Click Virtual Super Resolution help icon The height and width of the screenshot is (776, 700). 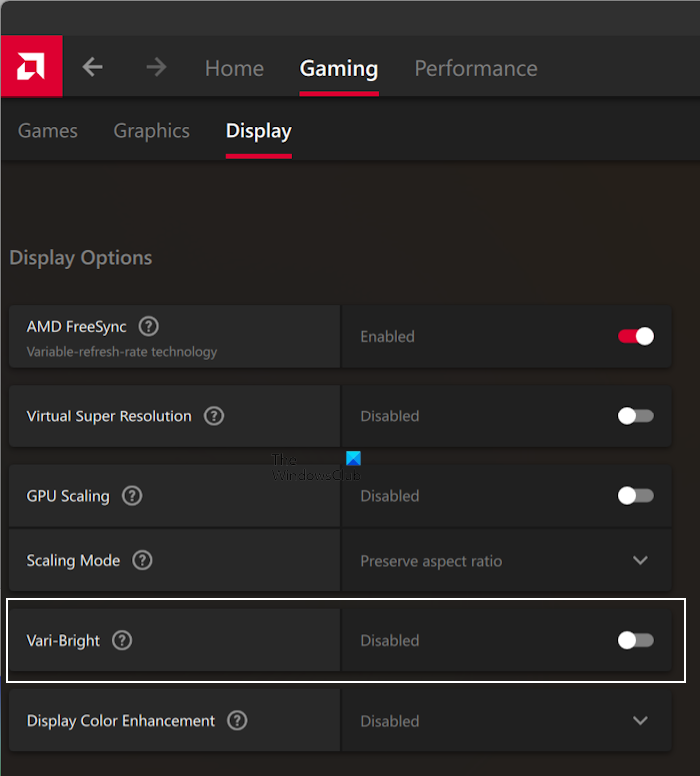click(214, 416)
